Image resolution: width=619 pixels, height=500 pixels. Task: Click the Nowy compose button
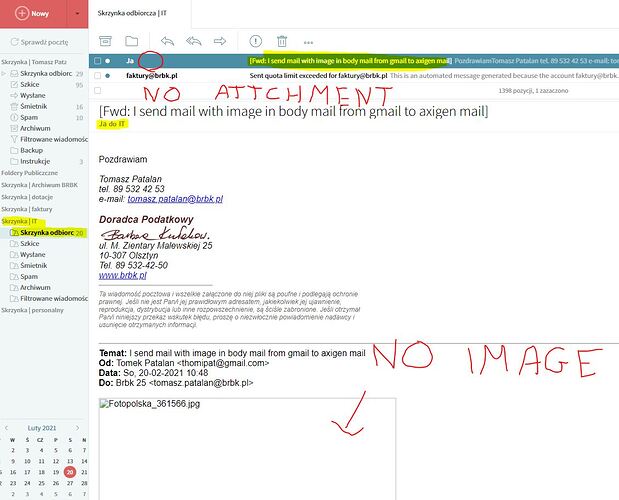(33, 13)
